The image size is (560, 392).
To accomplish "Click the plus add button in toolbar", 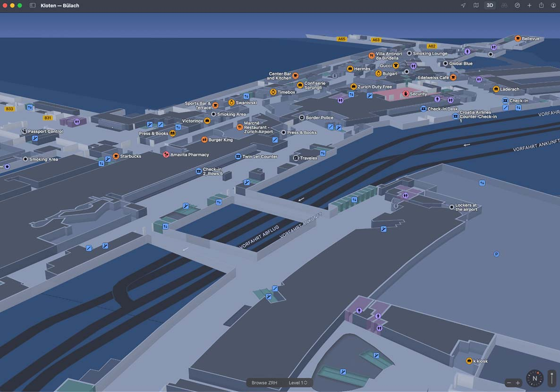I will (529, 5).
